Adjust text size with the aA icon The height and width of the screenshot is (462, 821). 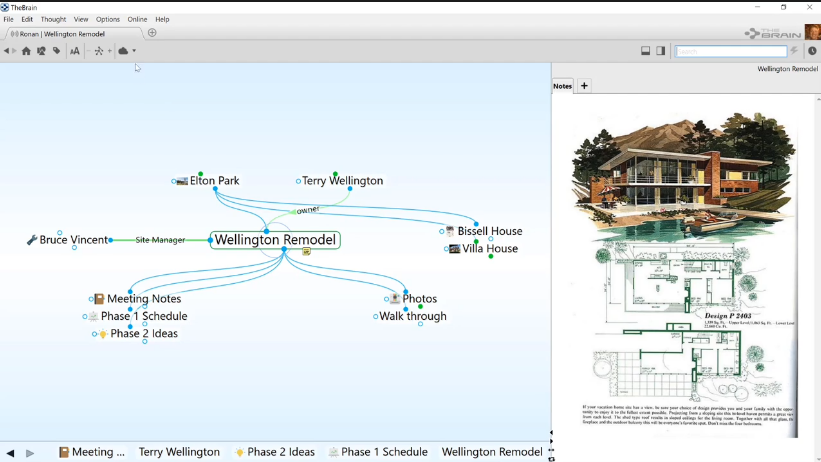[75, 51]
